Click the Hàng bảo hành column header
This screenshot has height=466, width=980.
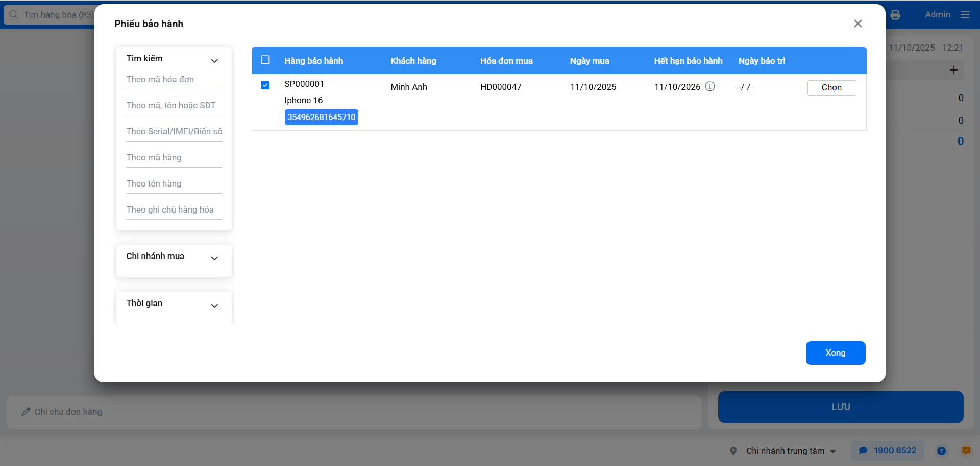pyautogui.click(x=314, y=61)
